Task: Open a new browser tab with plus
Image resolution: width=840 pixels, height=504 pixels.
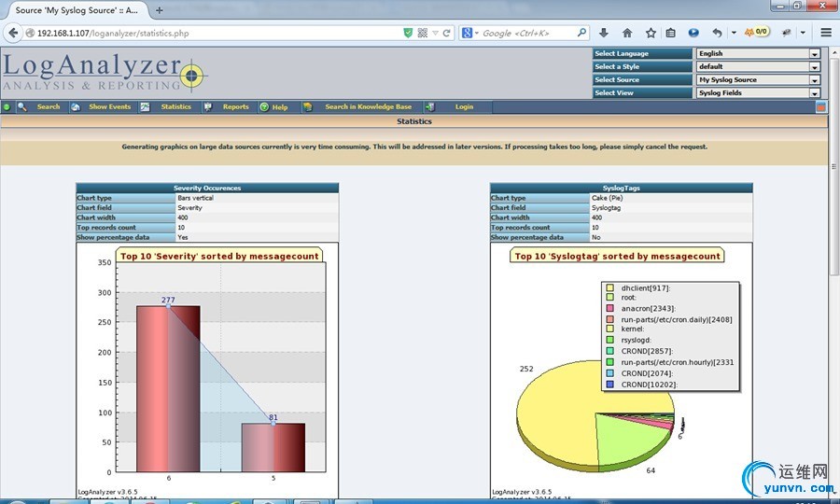Action: (159, 10)
